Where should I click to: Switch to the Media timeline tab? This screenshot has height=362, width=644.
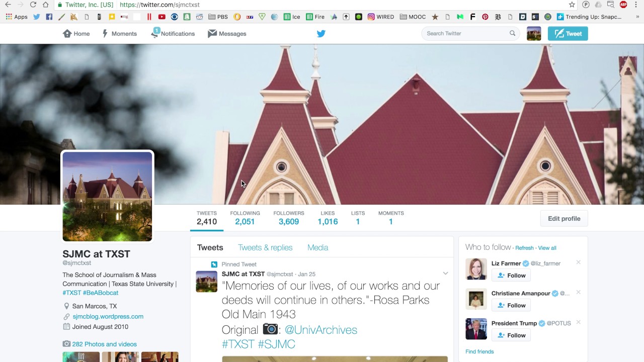(x=317, y=247)
